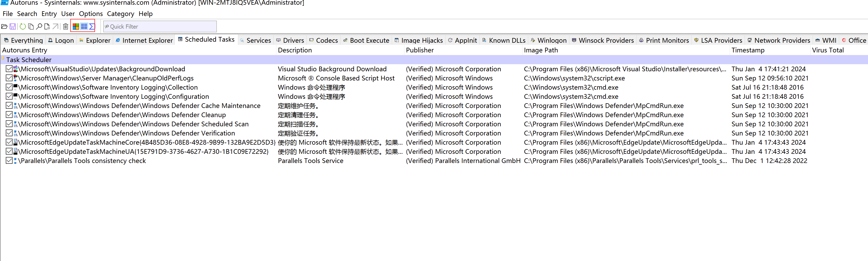868x261 pixels.
Task: Switch to the Known DLLs tab
Action: (x=504, y=40)
